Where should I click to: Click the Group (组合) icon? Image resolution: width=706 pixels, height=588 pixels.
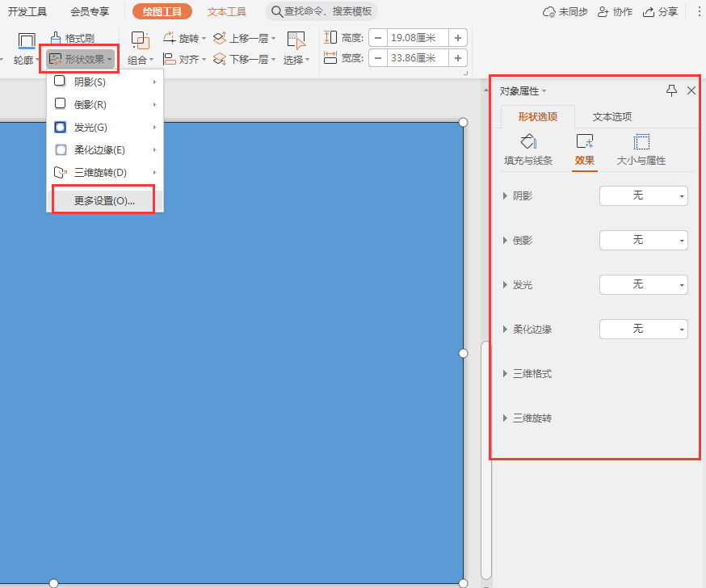[x=141, y=40]
